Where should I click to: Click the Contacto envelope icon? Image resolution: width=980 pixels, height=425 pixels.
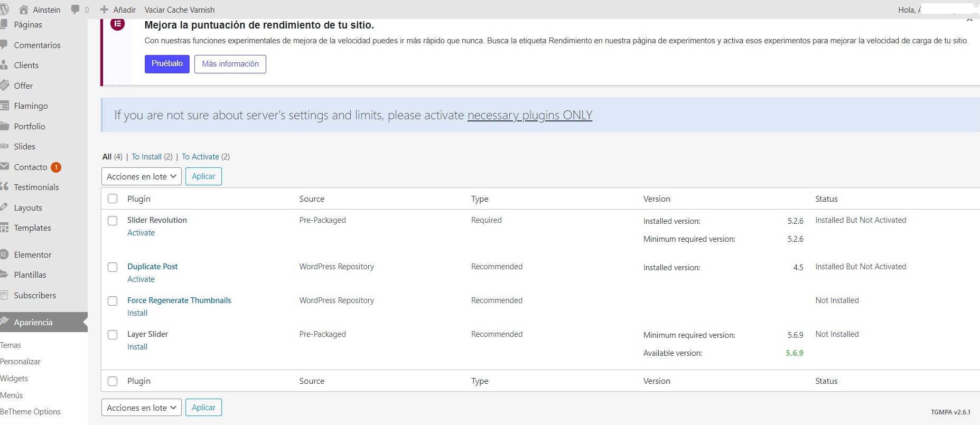4,166
